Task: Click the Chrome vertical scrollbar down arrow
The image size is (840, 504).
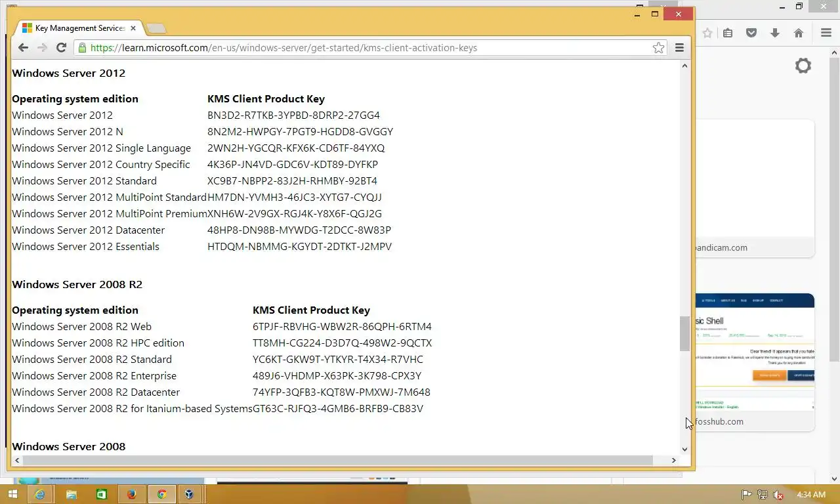Action: [x=684, y=450]
